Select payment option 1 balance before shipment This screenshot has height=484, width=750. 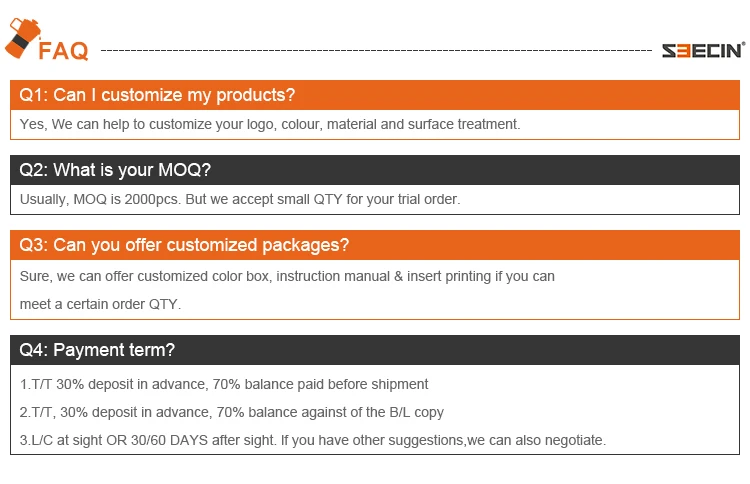(x=224, y=384)
